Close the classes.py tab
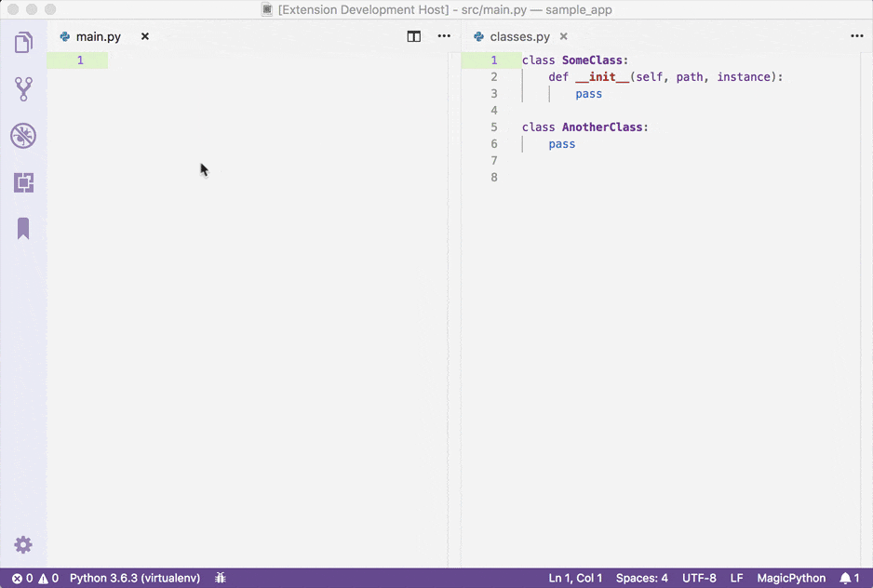The image size is (873, 588). point(563,36)
